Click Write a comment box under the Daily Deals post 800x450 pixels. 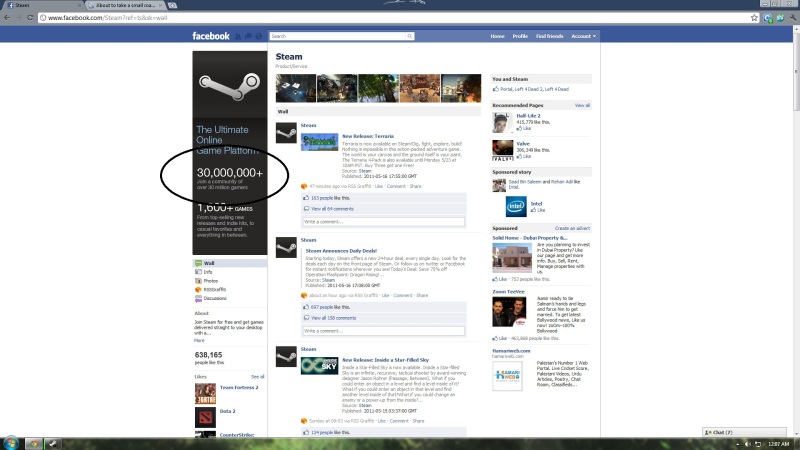pos(384,331)
